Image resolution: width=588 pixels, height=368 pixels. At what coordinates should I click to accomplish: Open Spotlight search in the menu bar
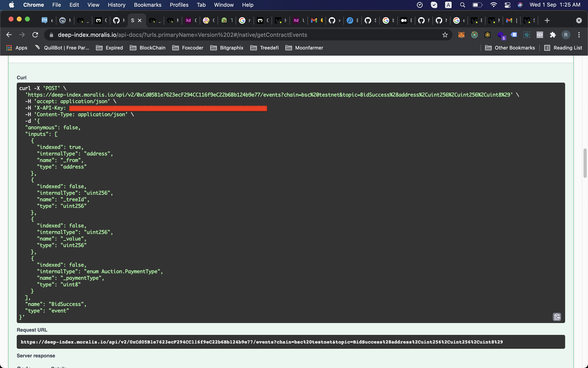[x=462, y=5]
